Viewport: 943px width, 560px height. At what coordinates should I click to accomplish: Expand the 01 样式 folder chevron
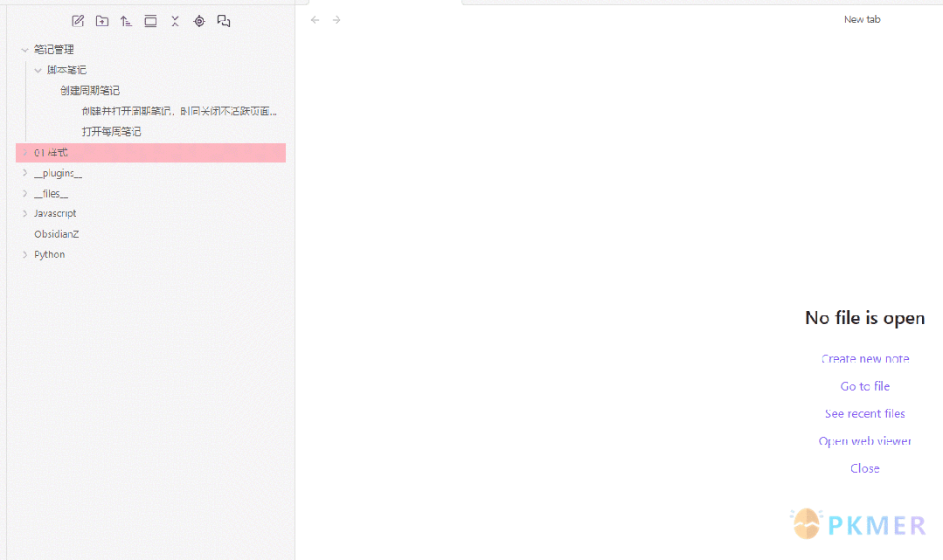point(24,153)
